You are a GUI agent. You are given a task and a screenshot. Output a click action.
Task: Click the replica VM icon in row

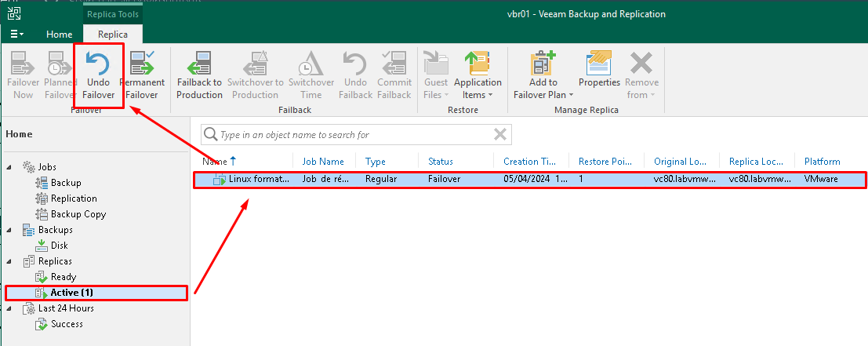[x=220, y=180]
